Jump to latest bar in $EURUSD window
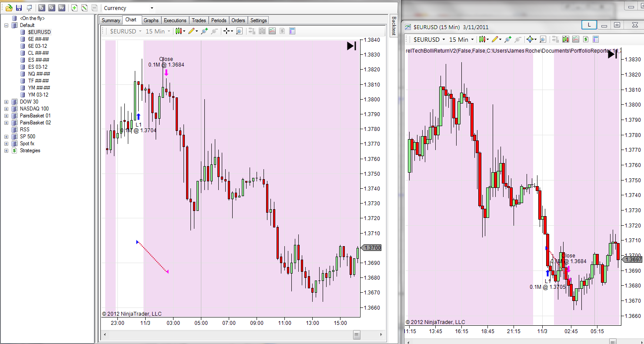This screenshot has height=344, width=644. tap(612, 54)
